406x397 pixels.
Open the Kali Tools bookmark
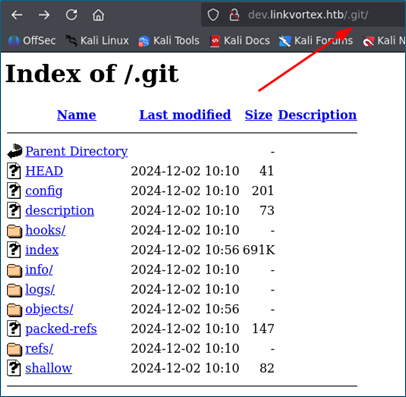pyautogui.click(x=169, y=41)
